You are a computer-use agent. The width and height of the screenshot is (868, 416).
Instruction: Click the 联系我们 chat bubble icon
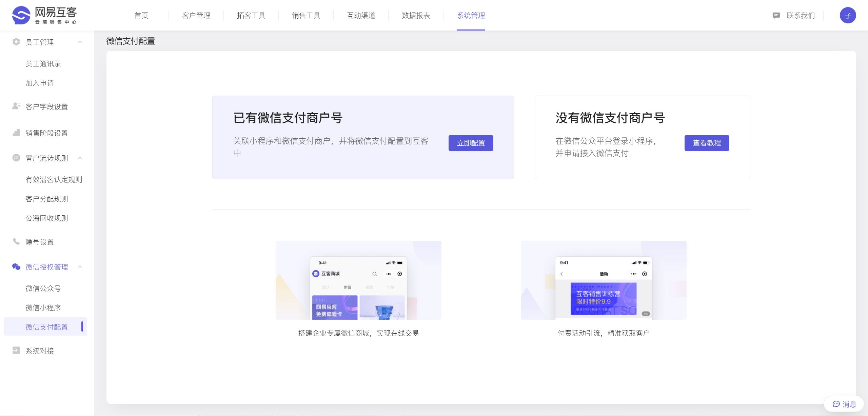coord(776,16)
